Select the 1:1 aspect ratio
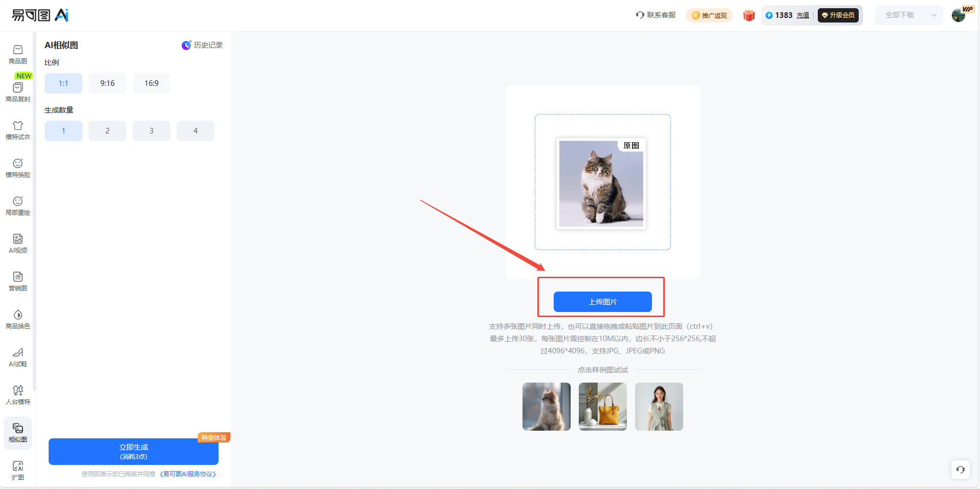 (63, 83)
